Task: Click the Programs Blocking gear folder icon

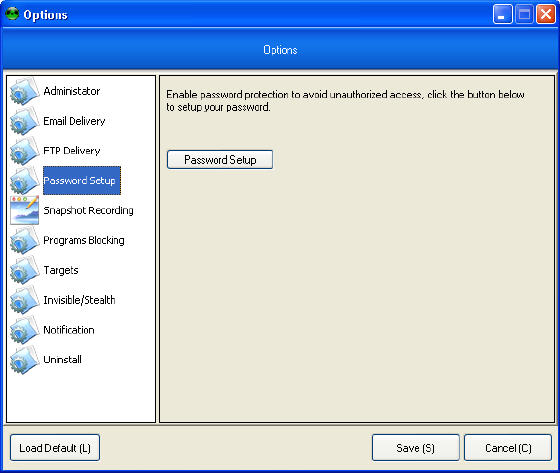Action: click(24, 240)
